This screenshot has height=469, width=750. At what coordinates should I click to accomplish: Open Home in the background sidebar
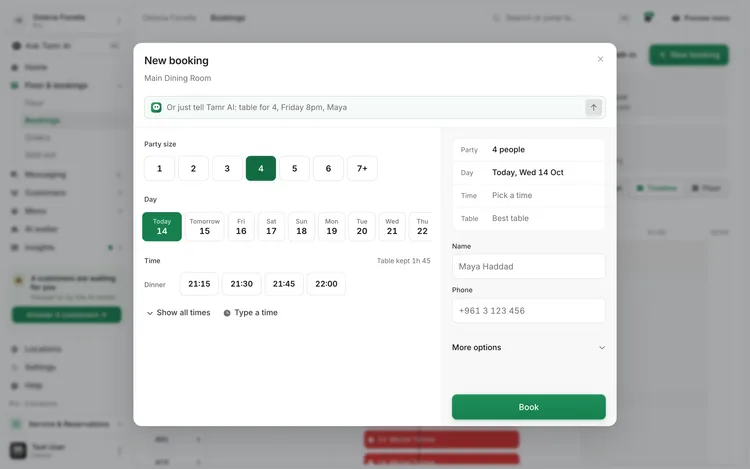pos(36,67)
